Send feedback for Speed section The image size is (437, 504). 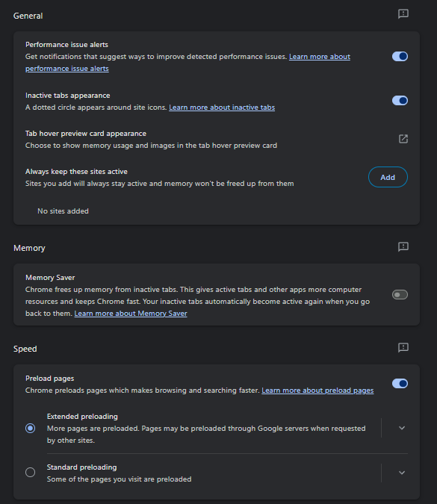tap(403, 347)
